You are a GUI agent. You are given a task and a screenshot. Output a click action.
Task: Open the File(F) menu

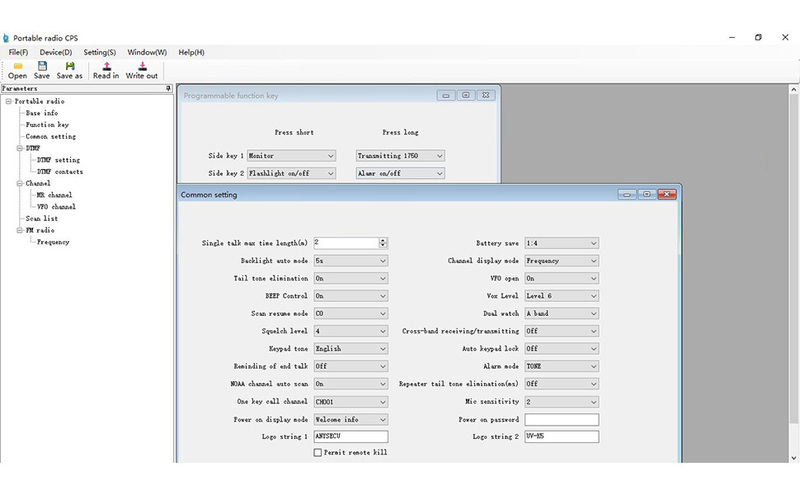18,52
